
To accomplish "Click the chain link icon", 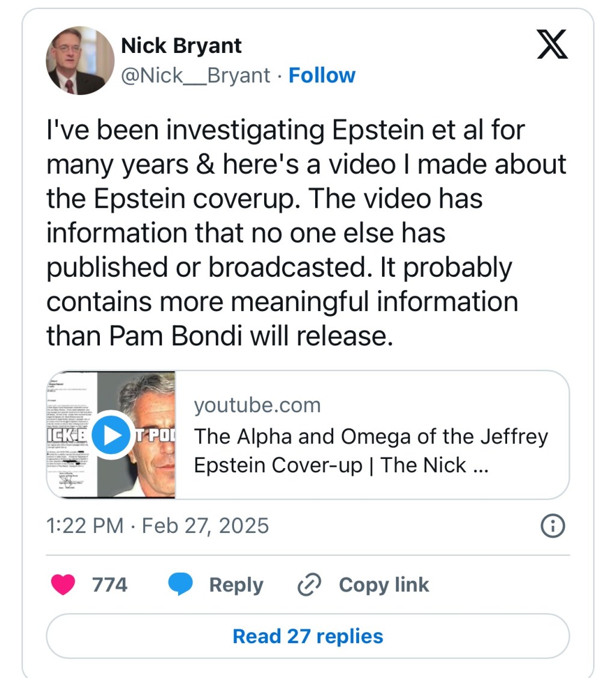I will [310, 584].
